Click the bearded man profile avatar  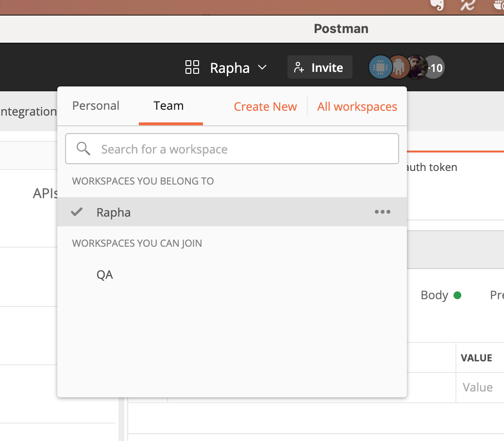(416, 68)
